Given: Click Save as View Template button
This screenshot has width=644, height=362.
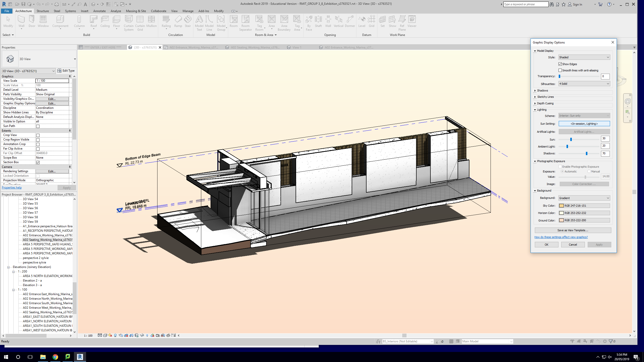Looking at the screenshot, I should tap(573, 230).
